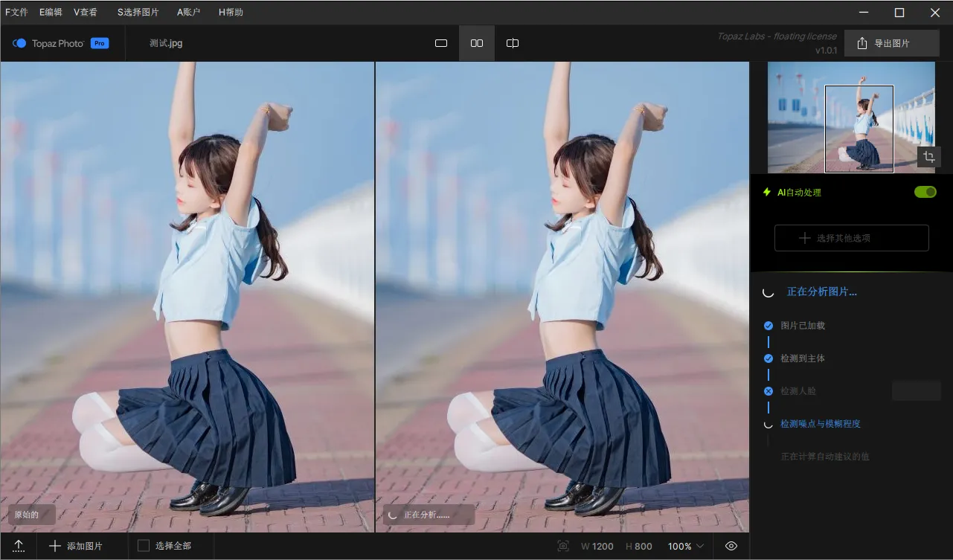Click the 添加图片 button
Screen dimensions: 953x560
click(x=76, y=546)
